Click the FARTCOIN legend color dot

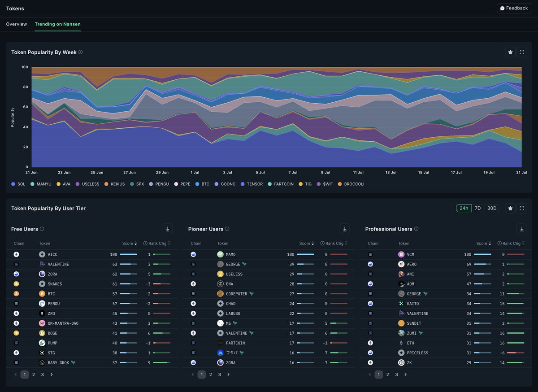(x=269, y=184)
